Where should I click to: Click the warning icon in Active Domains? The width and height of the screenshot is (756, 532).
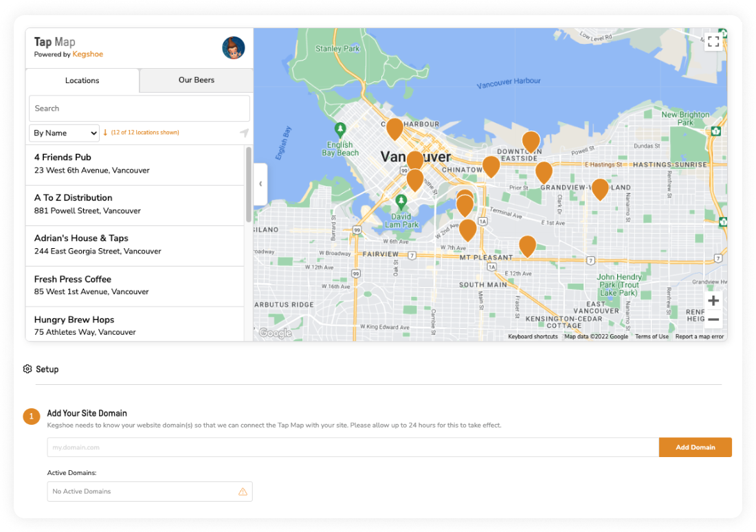[243, 491]
